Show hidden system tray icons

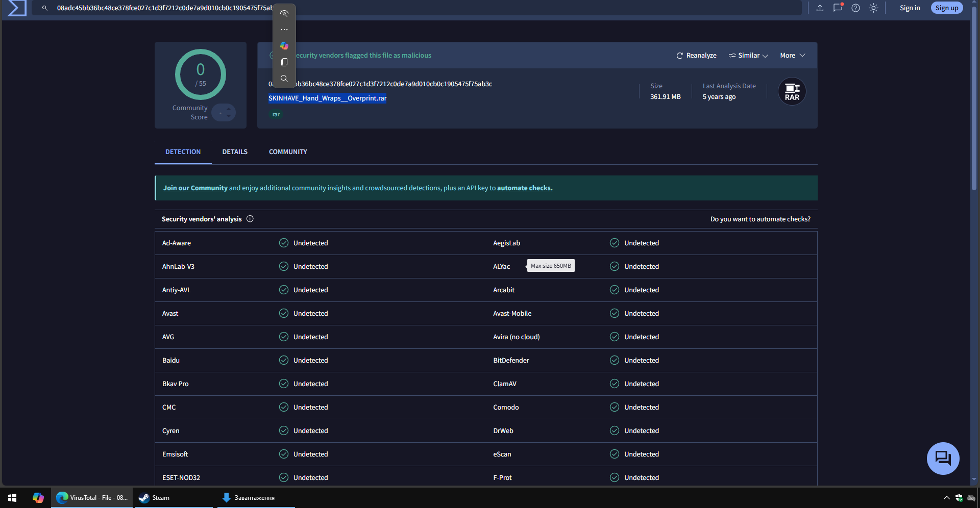pos(946,498)
